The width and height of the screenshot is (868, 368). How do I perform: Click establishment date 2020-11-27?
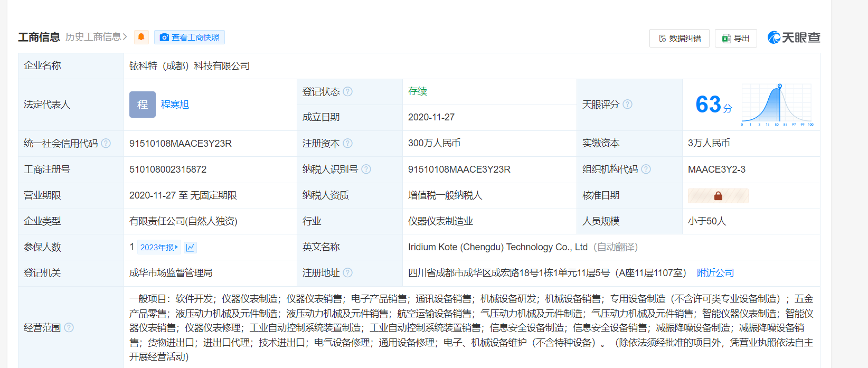click(x=431, y=117)
